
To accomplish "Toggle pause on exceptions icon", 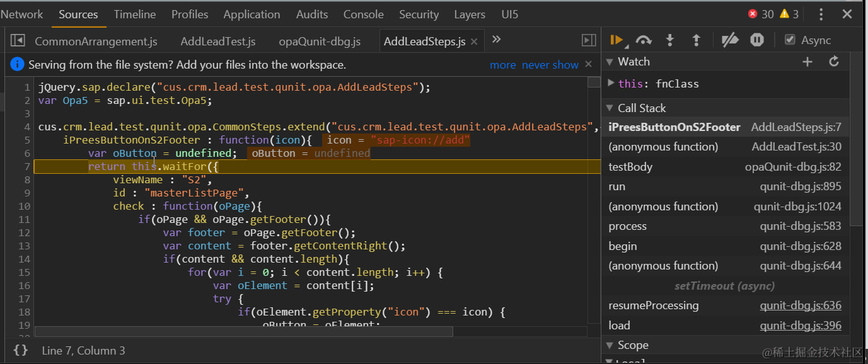I will 757,40.
